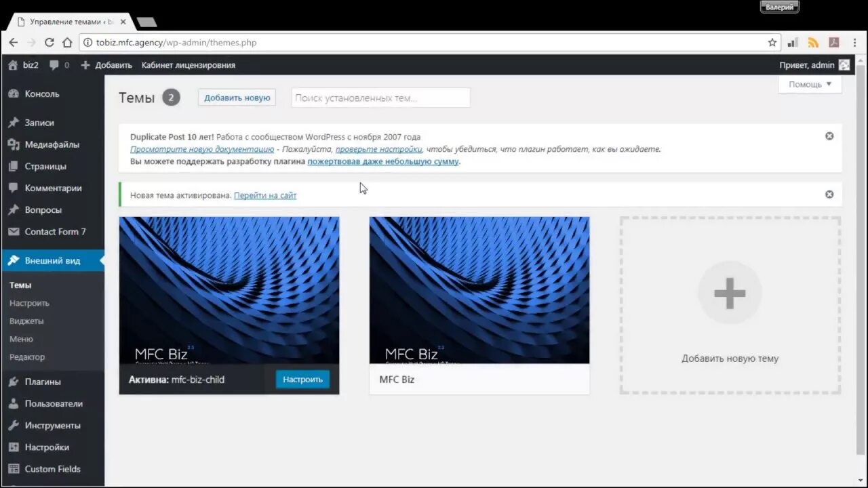Open biz2 site home icon in admin bar
This screenshot has width=868, height=488.
pos(12,65)
